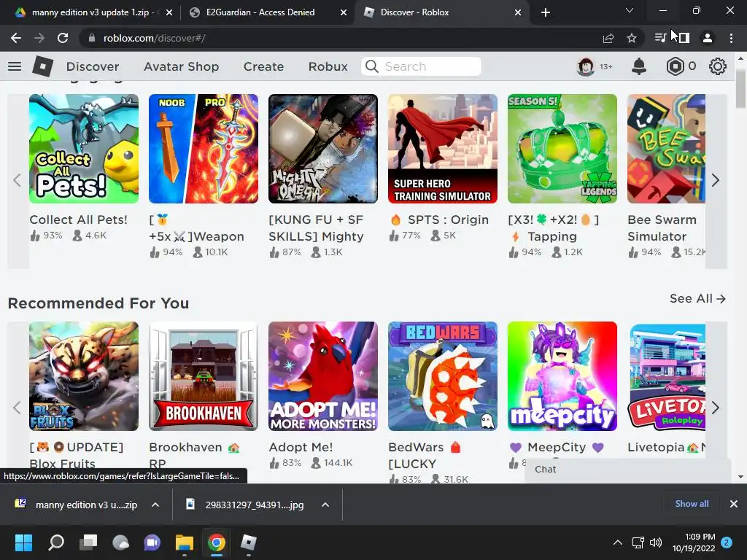Image resolution: width=747 pixels, height=560 pixels.
Task: Click the Roblox search field
Action: 421,66
